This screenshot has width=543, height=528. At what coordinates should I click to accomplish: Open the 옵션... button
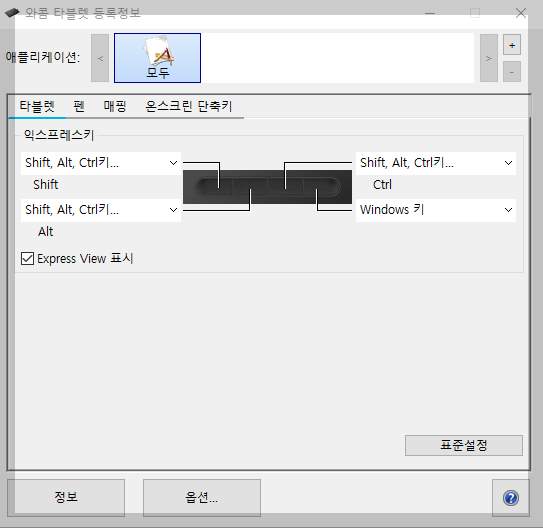click(202, 498)
